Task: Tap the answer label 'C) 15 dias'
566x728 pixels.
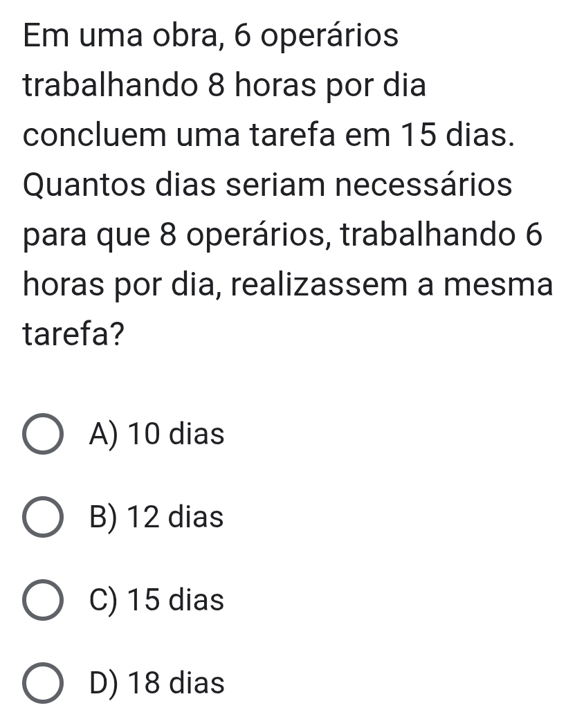Action: click(x=157, y=600)
